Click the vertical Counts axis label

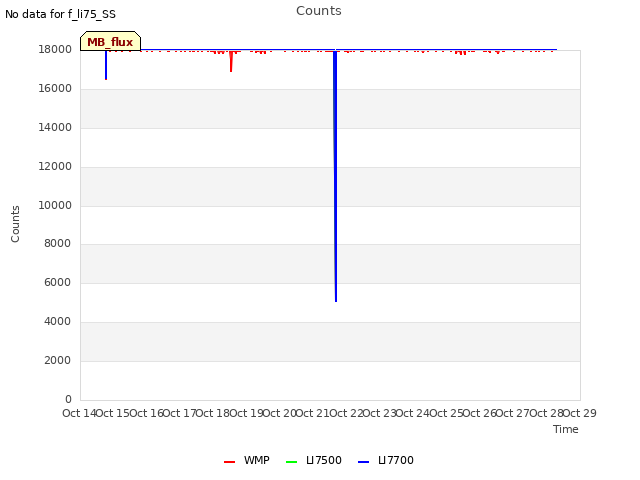(15, 224)
